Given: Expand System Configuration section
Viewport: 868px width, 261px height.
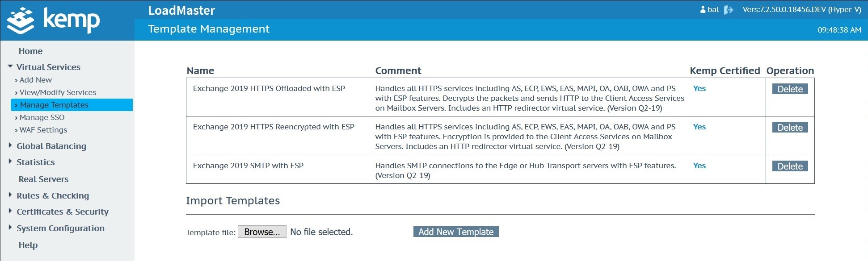Looking at the screenshot, I should click(x=10, y=228).
